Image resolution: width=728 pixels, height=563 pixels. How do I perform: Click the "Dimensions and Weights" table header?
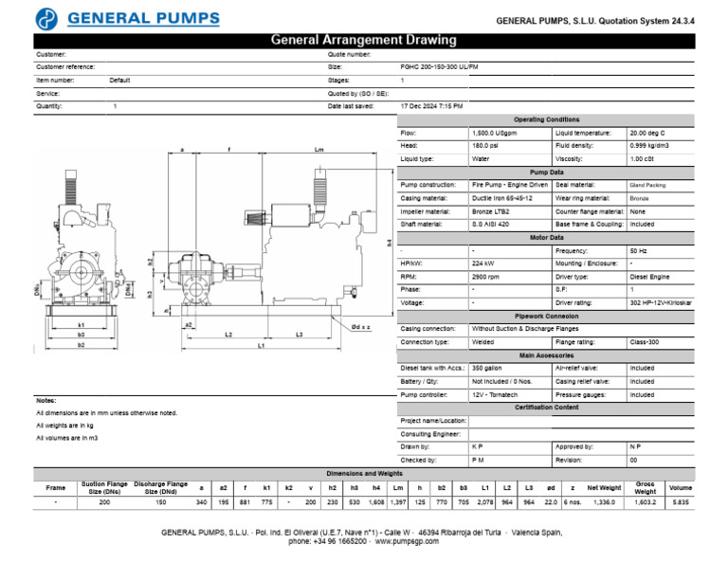[x=364, y=474]
